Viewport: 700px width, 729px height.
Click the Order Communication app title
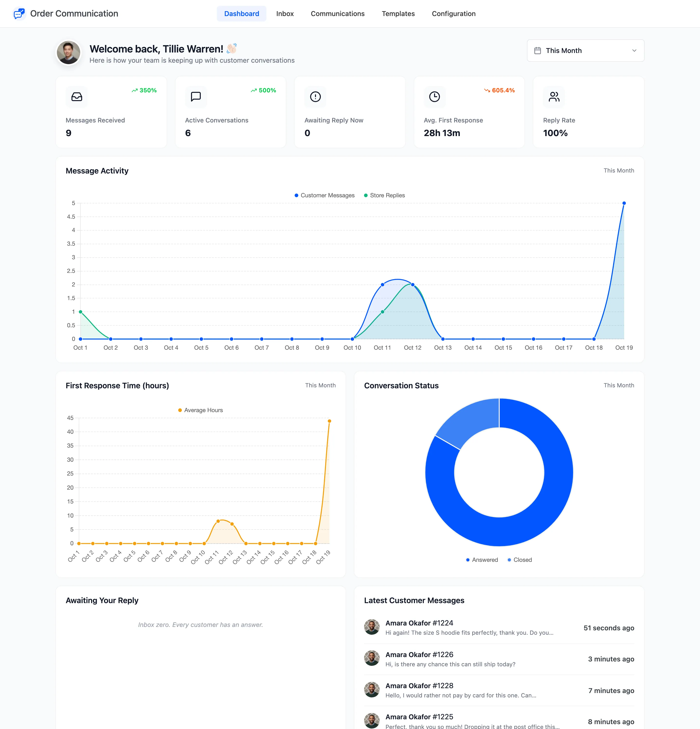(74, 14)
